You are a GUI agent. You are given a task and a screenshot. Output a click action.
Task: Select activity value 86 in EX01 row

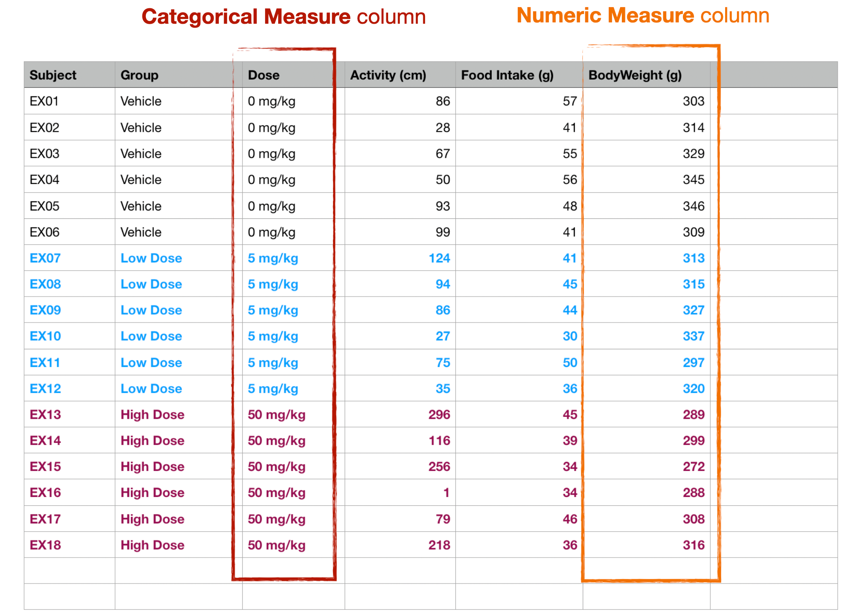click(400, 101)
